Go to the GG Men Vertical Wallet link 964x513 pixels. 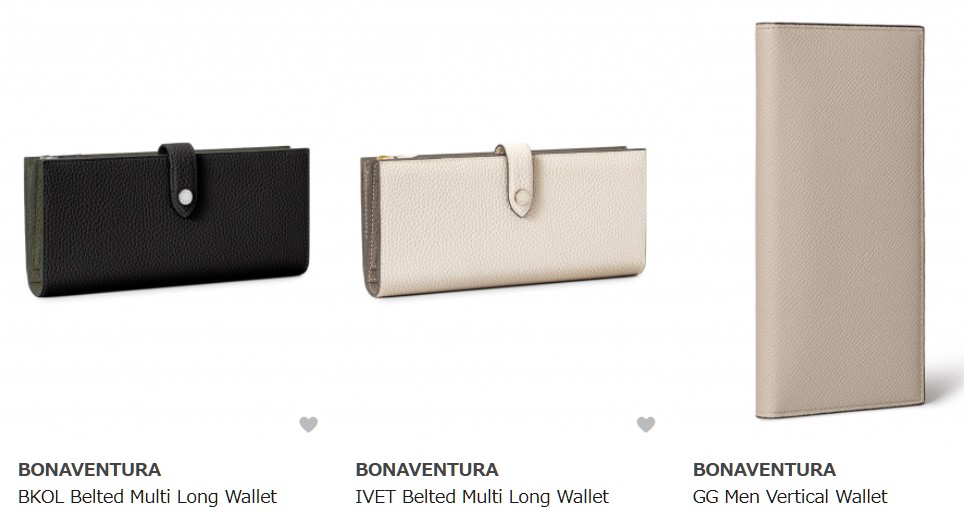click(790, 496)
